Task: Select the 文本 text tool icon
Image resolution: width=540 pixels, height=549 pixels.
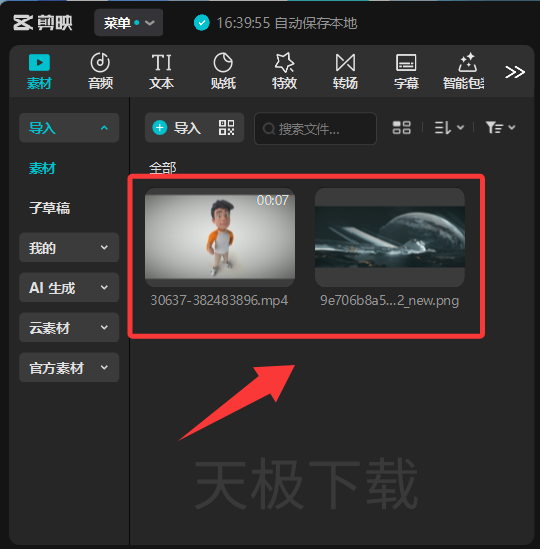Action: coord(161,63)
